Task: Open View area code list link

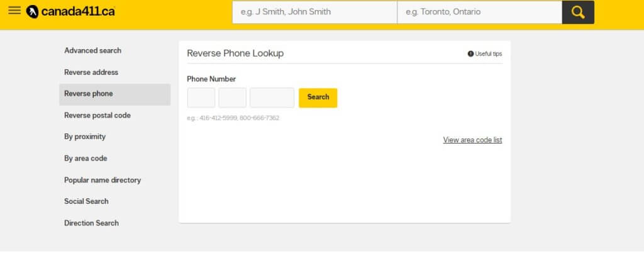Action: click(x=472, y=140)
